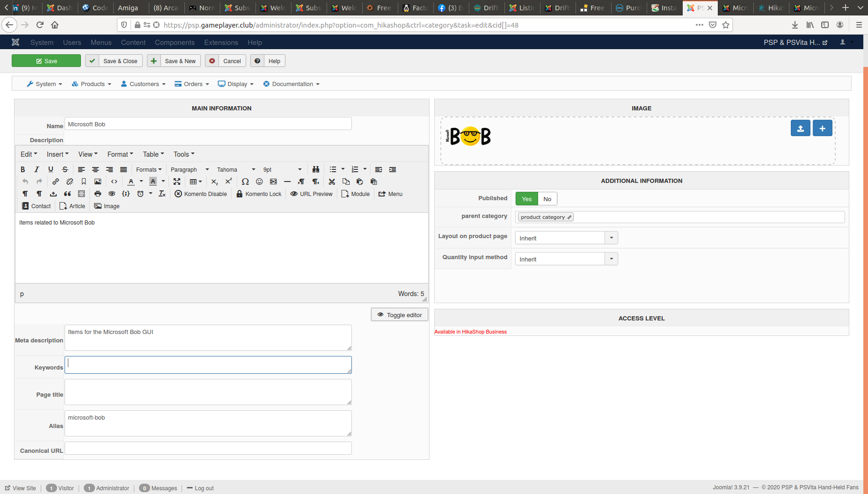Open the editor Insert menu
The image size is (868, 494).
(58, 154)
